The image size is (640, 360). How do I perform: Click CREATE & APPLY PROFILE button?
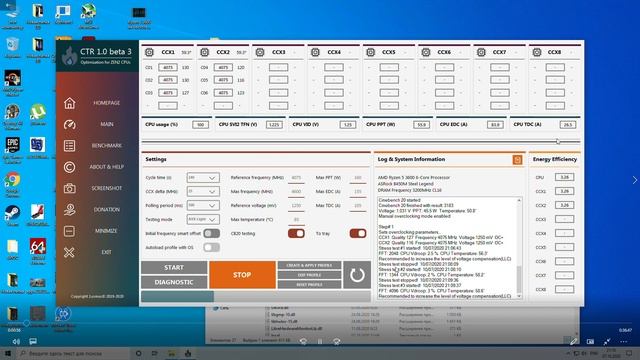[x=309, y=265]
